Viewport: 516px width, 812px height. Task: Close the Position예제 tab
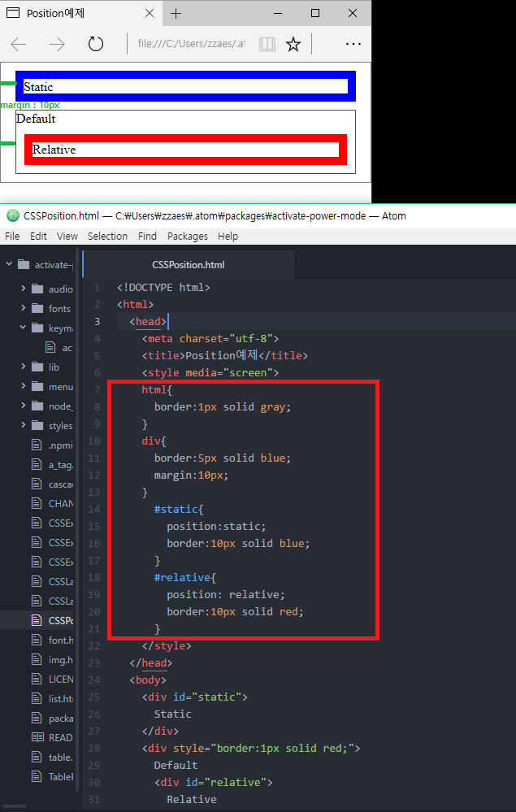[x=150, y=14]
